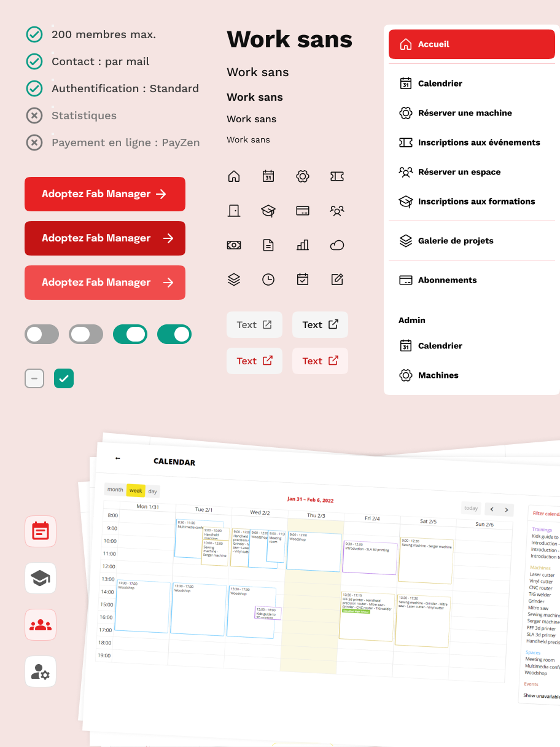Click the grey X icon beside 'Payement en ligne'

tap(34, 143)
